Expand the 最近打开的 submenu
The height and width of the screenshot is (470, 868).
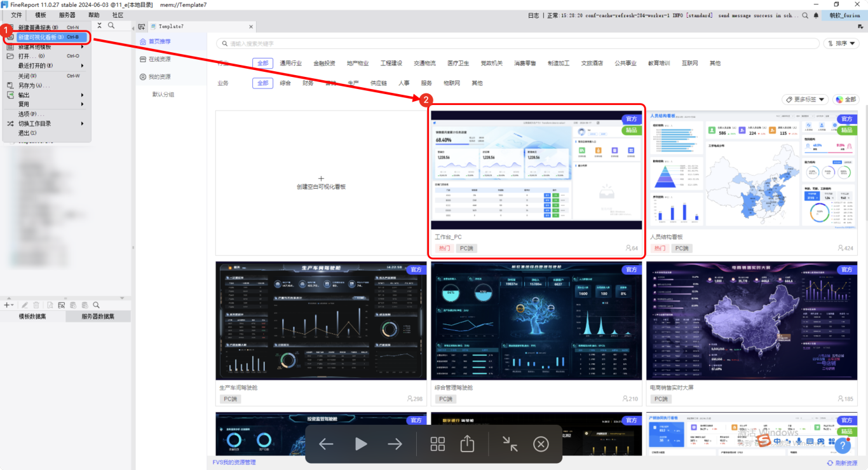click(x=47, y=66)
